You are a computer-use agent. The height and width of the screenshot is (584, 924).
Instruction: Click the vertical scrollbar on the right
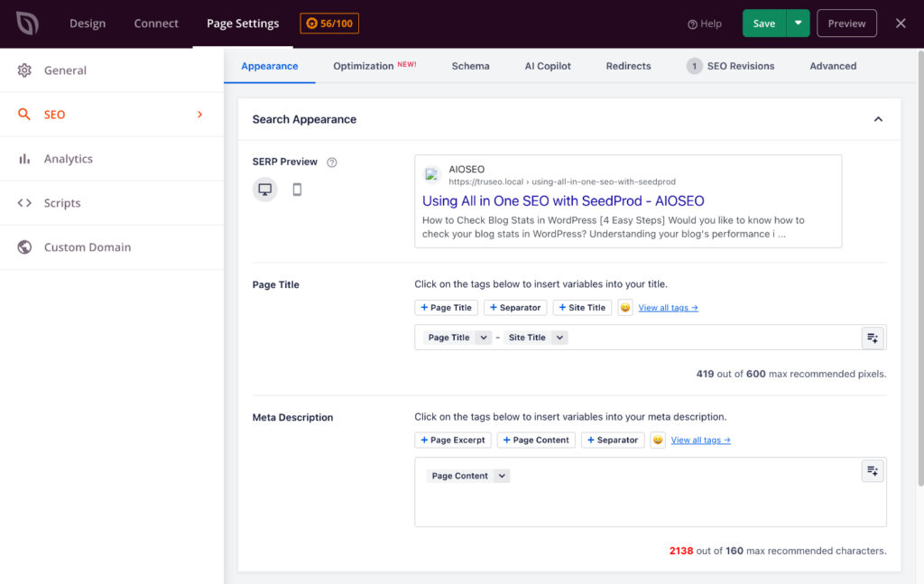click(x=920, y=268)
